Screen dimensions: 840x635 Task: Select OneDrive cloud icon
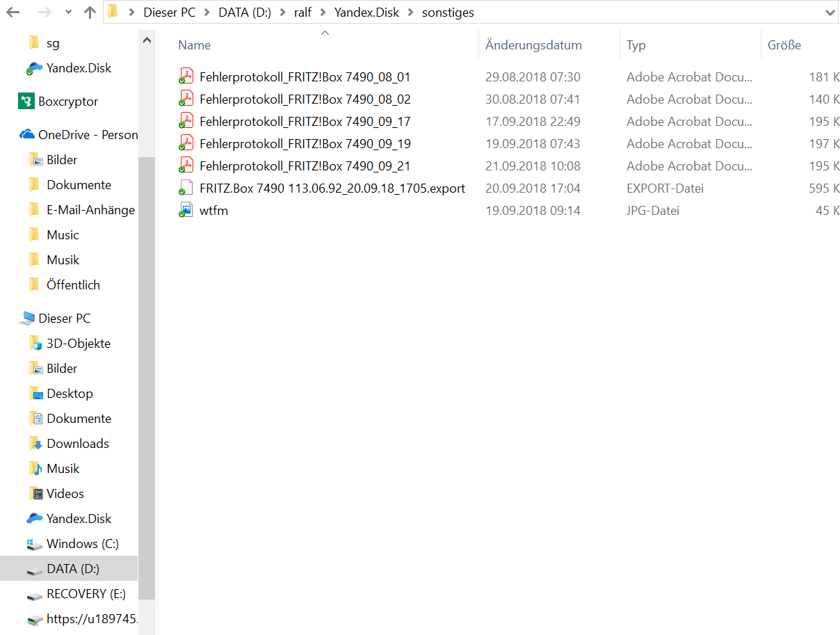(27, 134)
